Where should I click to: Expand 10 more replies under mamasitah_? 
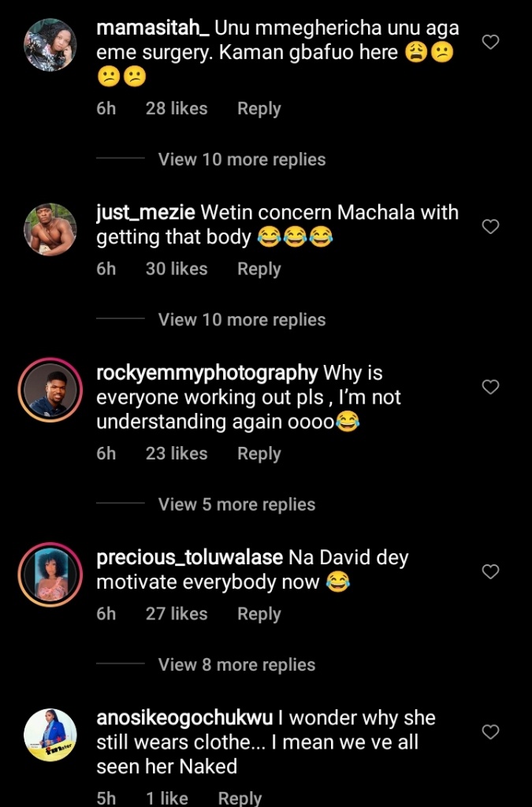pos(241,159)
